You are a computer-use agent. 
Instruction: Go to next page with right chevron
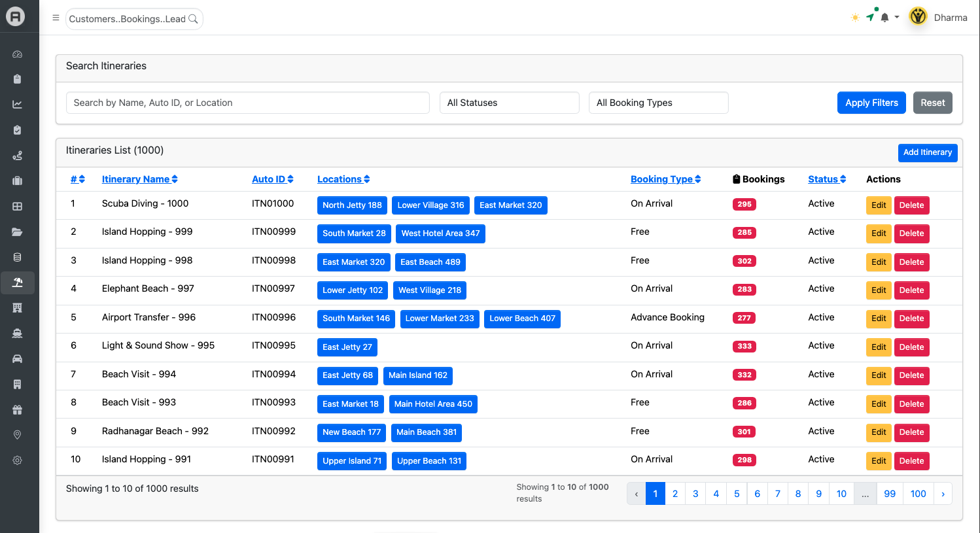(x=943, y=494)
